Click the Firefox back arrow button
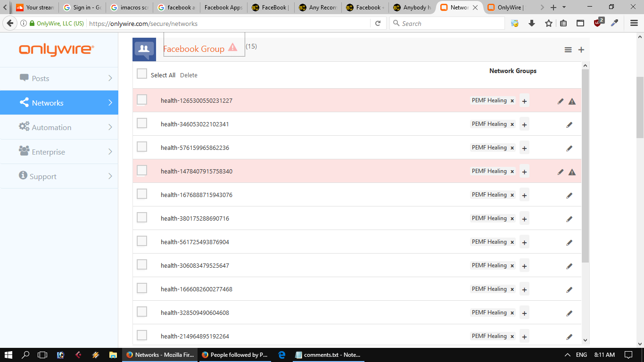 pyautogui.click(x=10, y=23)
